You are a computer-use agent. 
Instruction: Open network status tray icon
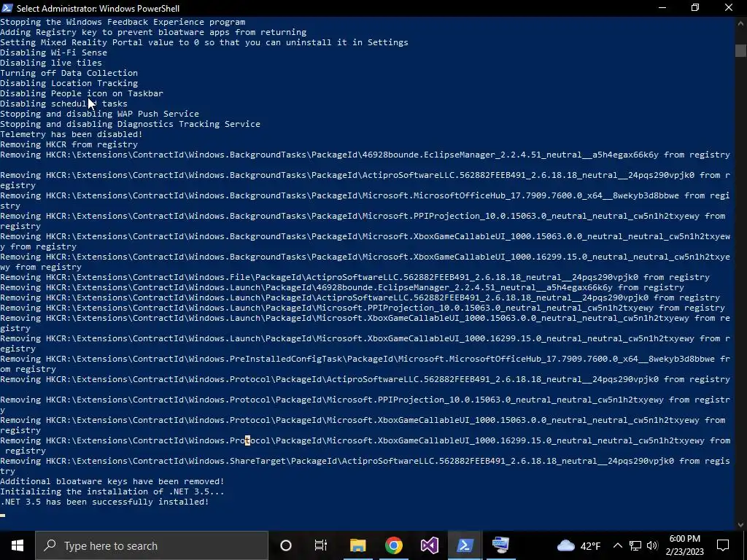click(x=635, y=545)
